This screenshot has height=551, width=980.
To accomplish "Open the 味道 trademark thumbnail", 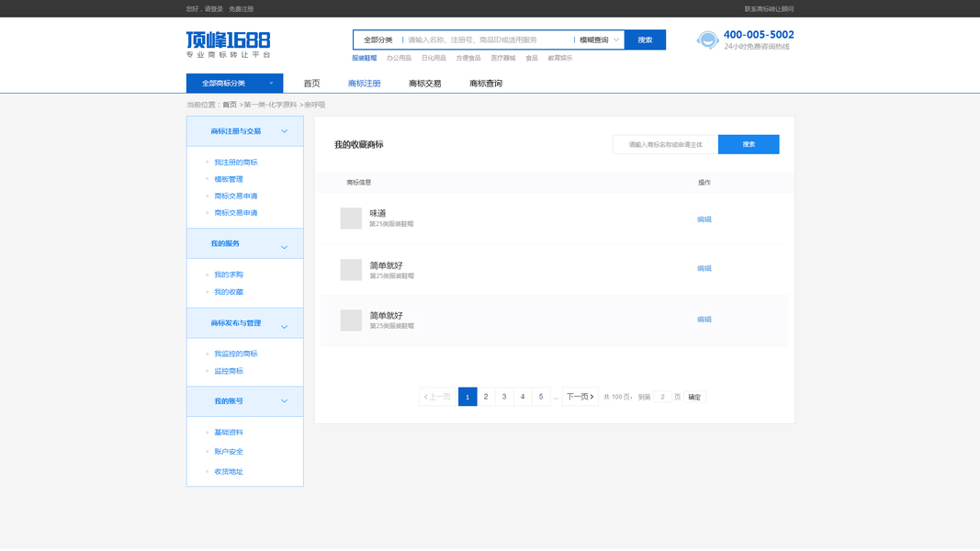I will point(351,218).
